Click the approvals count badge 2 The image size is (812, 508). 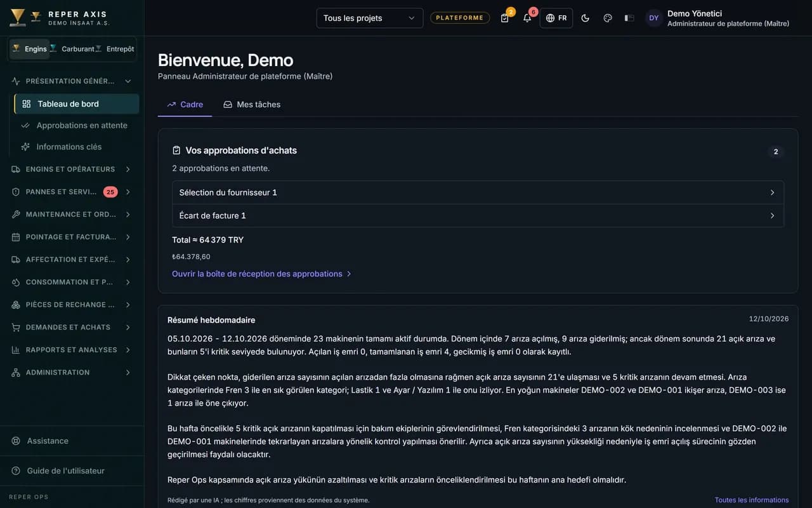pyautogui.click(x=776, y=152)
